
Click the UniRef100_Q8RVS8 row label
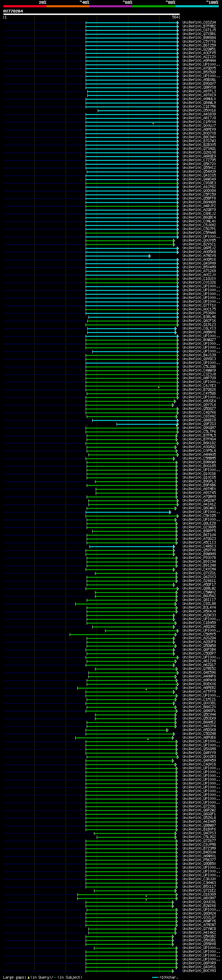click(x=199, y=88)
